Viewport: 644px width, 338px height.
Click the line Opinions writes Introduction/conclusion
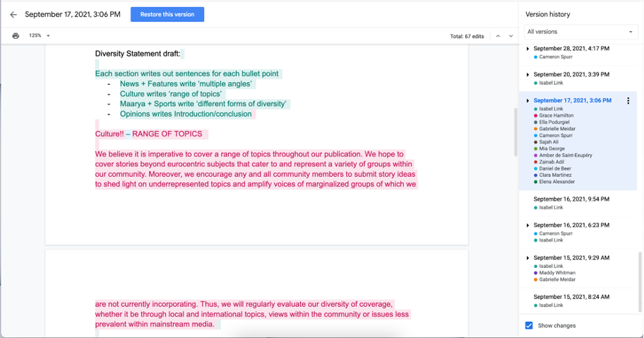point(186,115)
